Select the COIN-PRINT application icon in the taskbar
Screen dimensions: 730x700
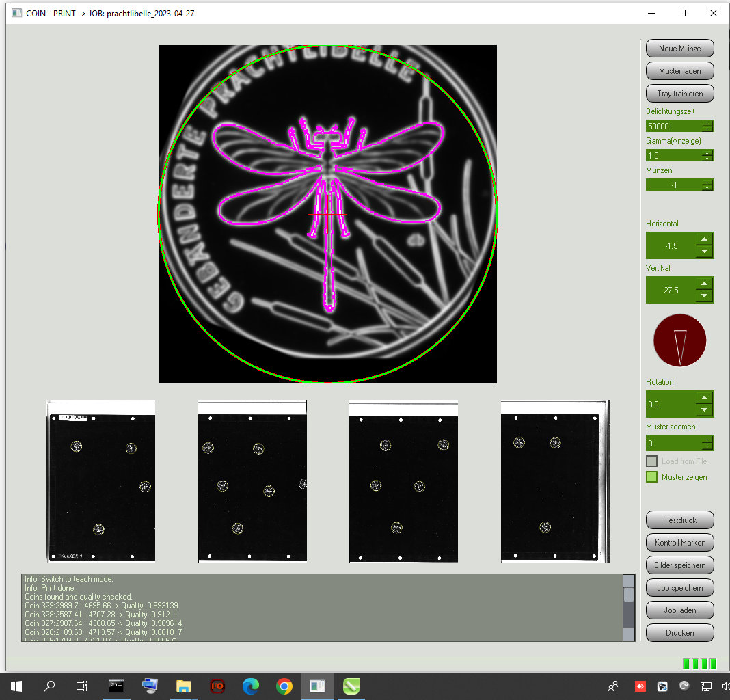pos(317,686)
